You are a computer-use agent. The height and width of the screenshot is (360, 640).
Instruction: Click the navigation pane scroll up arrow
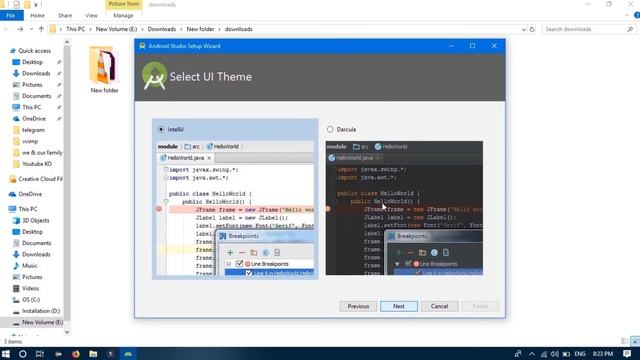[67, 42]
